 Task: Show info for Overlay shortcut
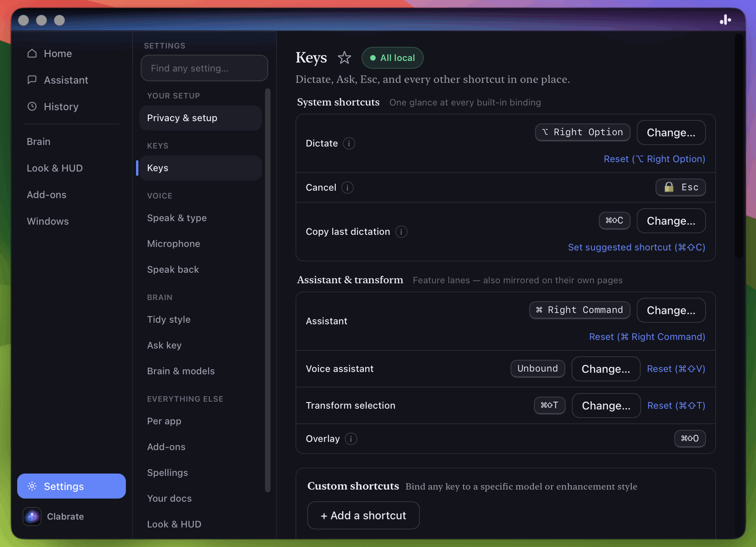pyautogui.click(x=351, y=439)
